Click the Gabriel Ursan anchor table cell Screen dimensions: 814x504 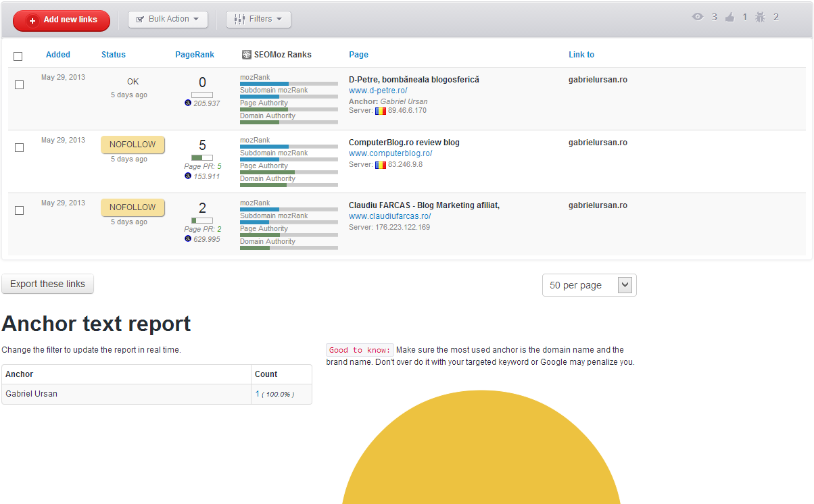(x=126, y=394)
